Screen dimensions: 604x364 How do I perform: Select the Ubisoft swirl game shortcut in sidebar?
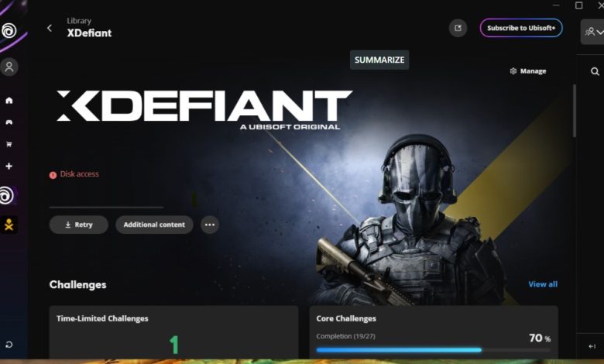coord(7,196)
